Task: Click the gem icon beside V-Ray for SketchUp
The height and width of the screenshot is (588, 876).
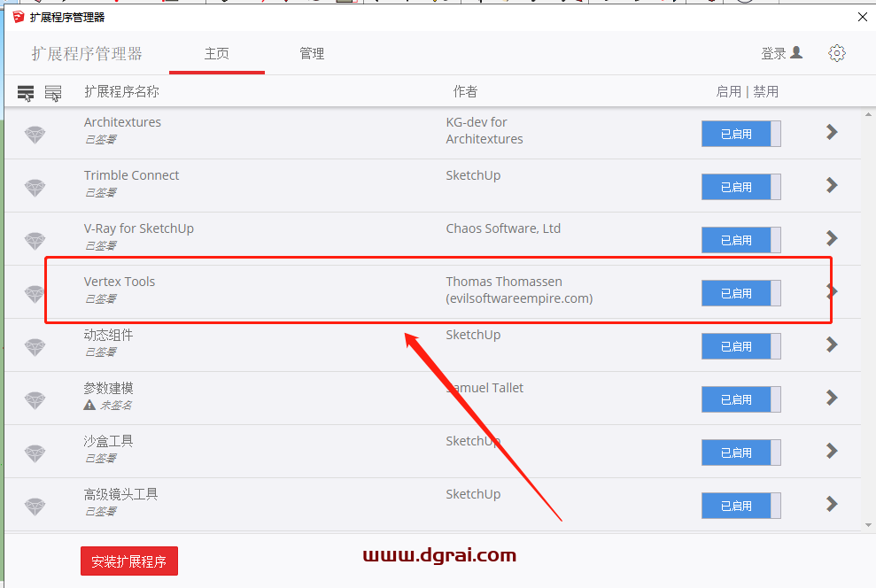Action: 35,241
